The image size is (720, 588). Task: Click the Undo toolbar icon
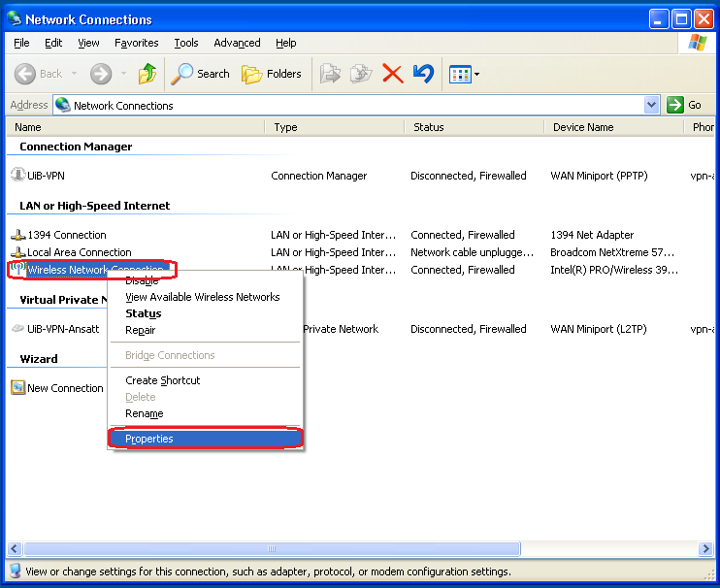click(x=423, y=74)
